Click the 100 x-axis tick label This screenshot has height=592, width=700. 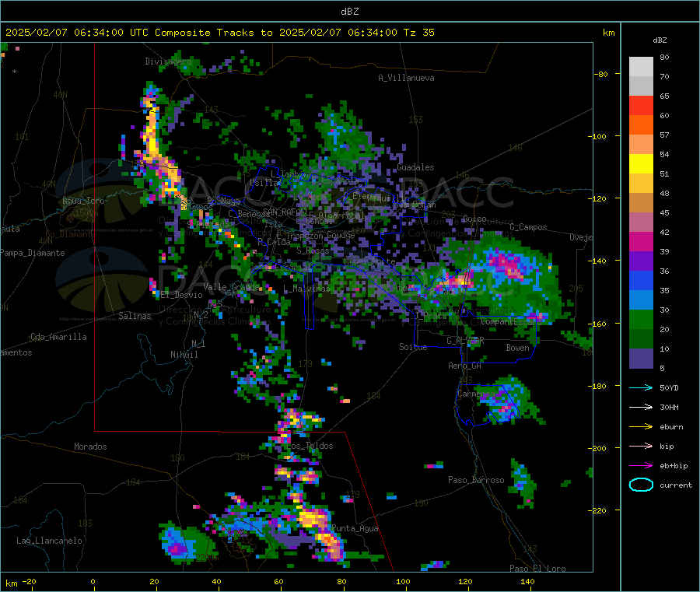[x=403, y=581]
